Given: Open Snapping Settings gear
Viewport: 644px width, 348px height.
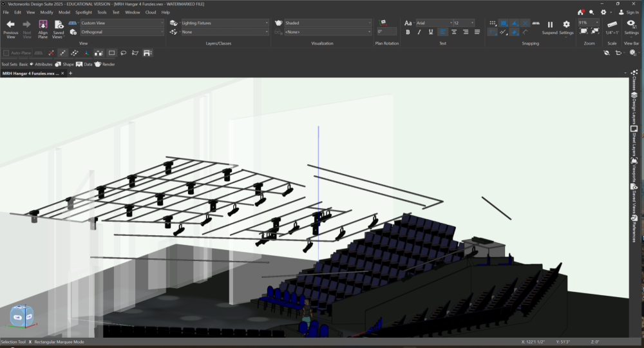Looking at the screenshot, I should 566,24.
